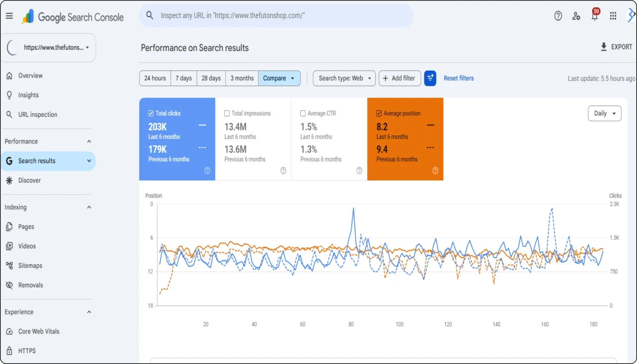This screenshot has width=637, height=364.
Task: Uncheck the Average position checkbox
Action: [x=379, y=114]
